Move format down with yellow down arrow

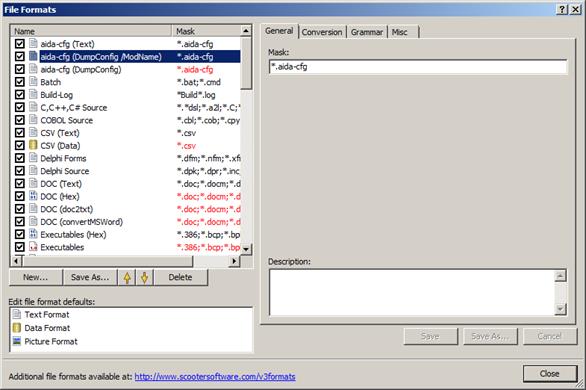(145, 278)
